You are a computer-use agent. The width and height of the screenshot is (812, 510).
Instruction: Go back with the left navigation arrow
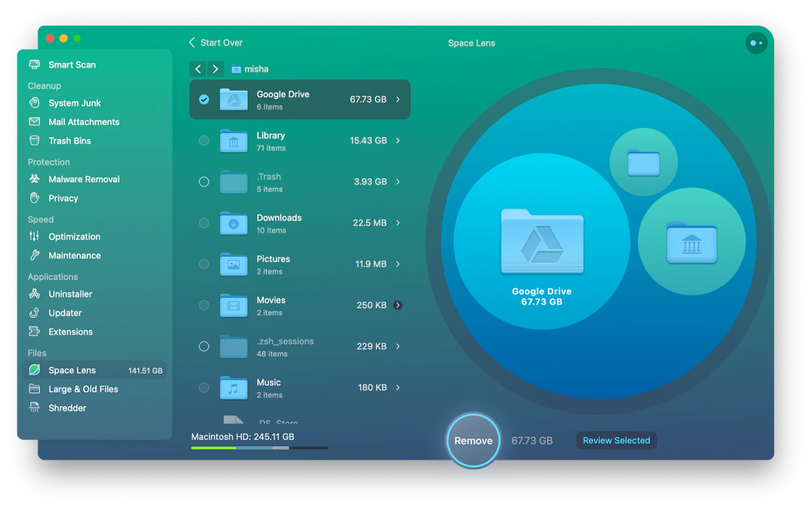[198, 69]
